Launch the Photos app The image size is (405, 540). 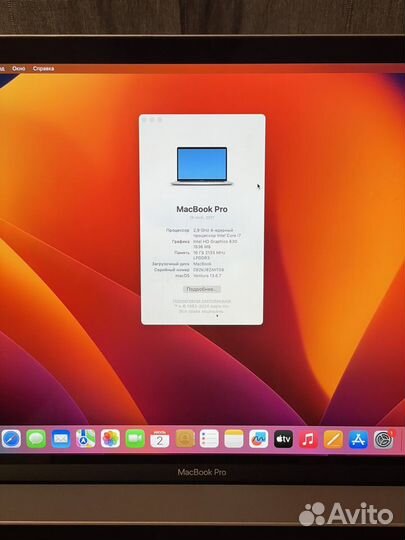[111, 439]
